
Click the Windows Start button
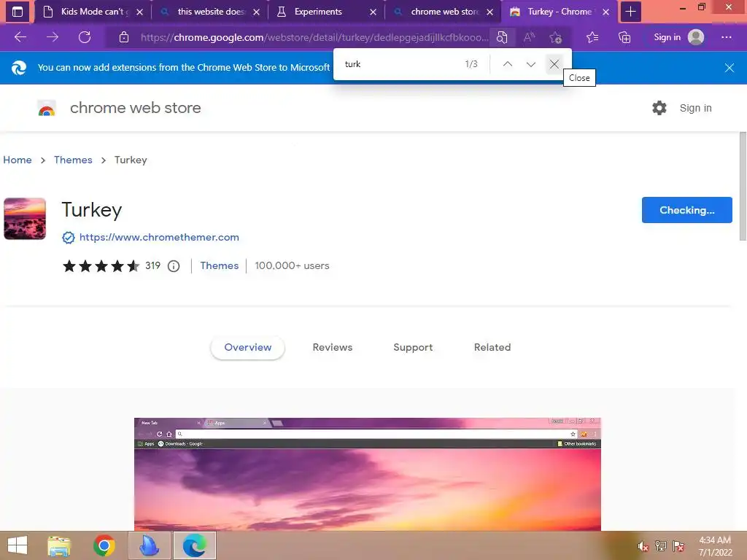click(x=18, y=545)
